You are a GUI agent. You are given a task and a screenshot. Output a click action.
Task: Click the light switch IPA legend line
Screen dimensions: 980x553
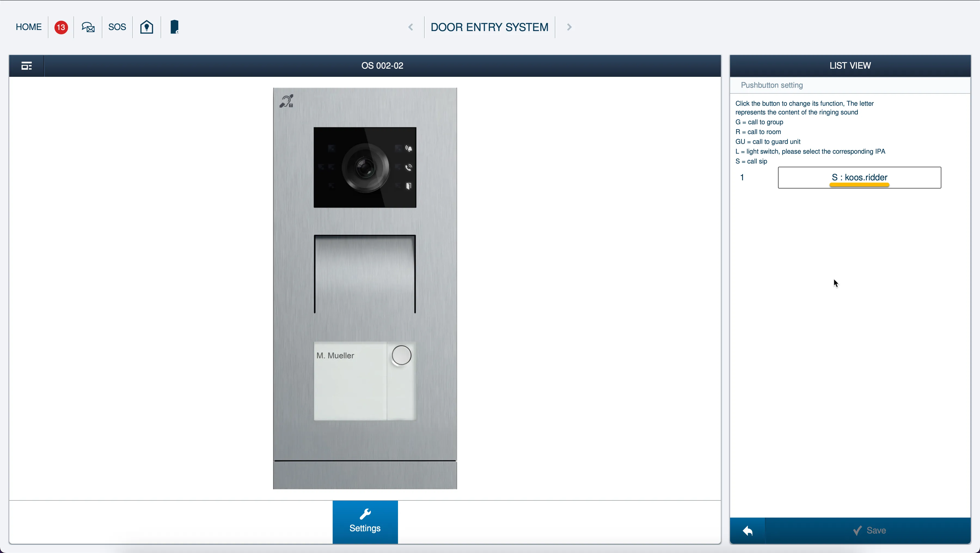(810, 151)
